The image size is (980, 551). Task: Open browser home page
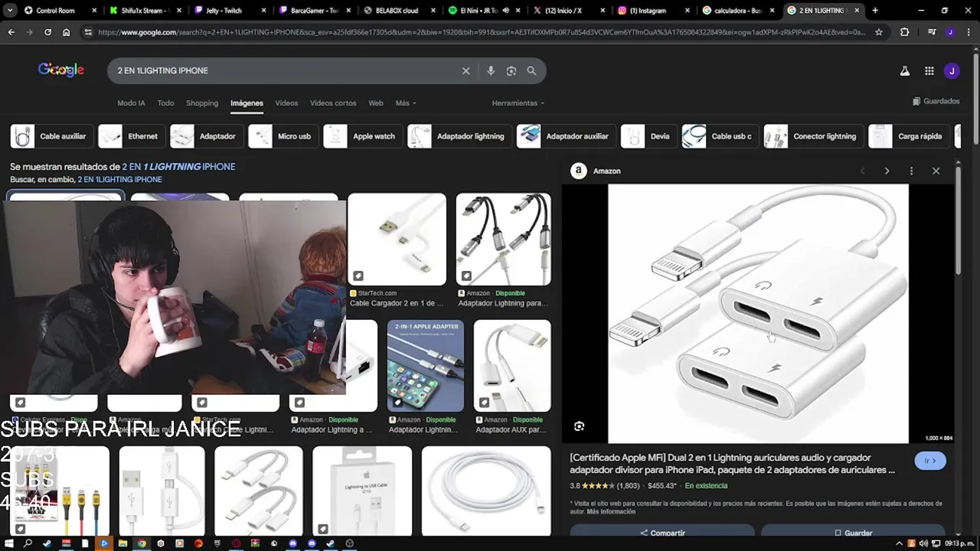pos(66,32)
